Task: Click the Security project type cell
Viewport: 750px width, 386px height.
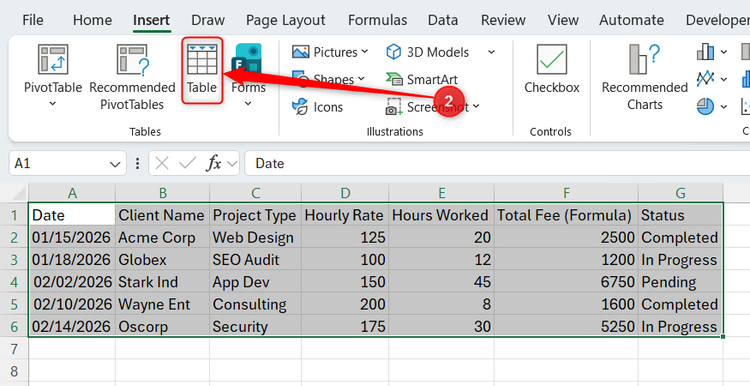Action: click(x=255, y=326)
